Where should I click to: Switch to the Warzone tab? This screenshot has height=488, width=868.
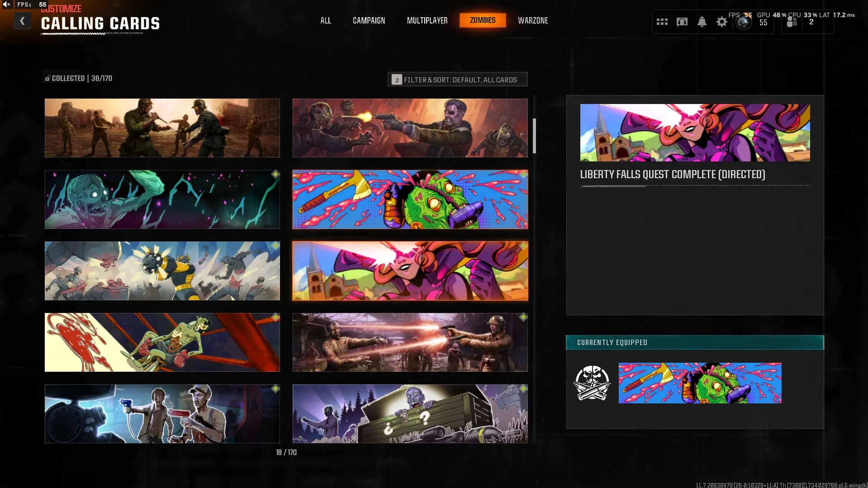[x=532, y=20]
